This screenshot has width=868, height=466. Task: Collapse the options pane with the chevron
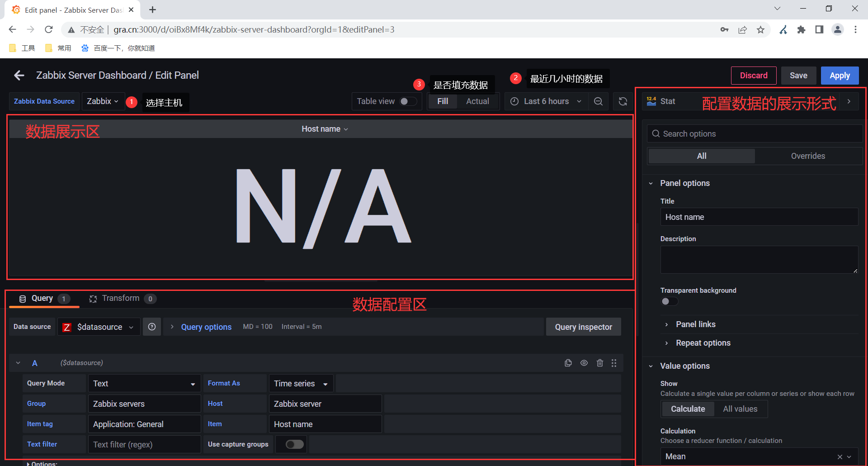tap(849, 101)
